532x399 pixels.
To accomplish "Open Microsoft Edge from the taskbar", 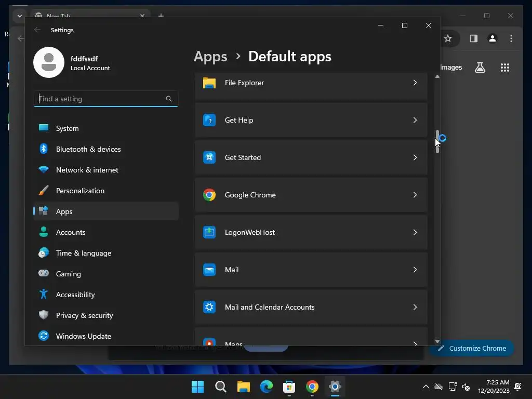I will (x=267, y=387).
